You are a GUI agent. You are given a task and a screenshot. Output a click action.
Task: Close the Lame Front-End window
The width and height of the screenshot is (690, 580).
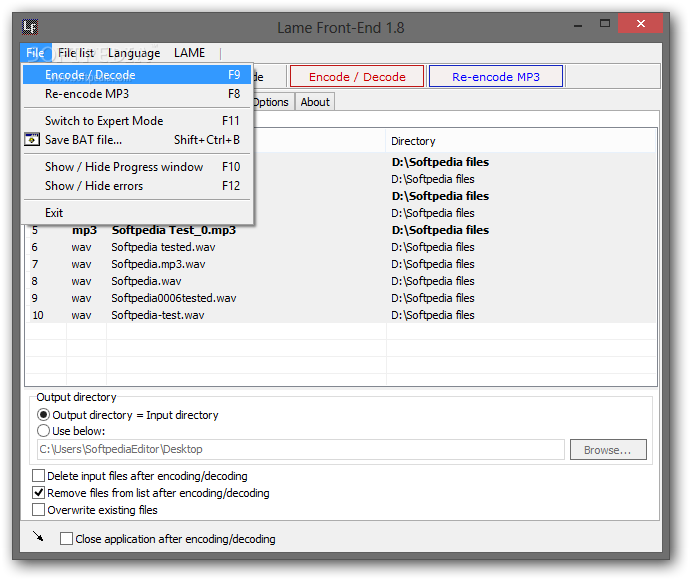pos(640,23)
